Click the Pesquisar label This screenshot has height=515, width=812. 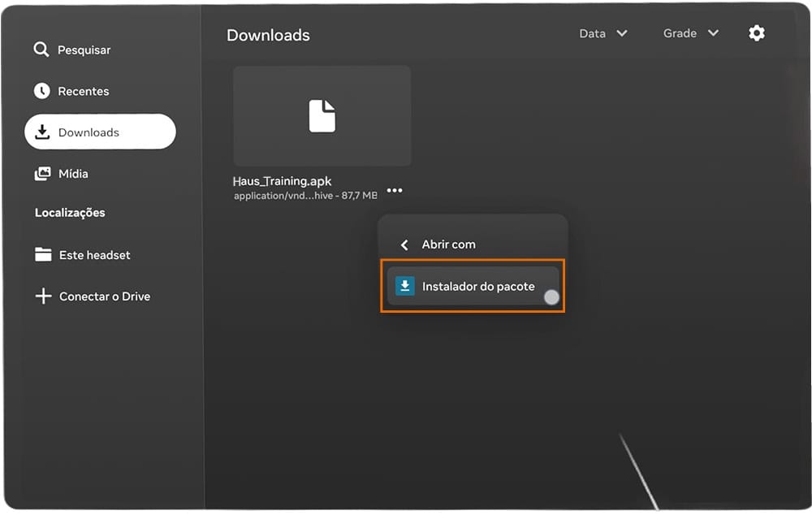pos(84,50)
